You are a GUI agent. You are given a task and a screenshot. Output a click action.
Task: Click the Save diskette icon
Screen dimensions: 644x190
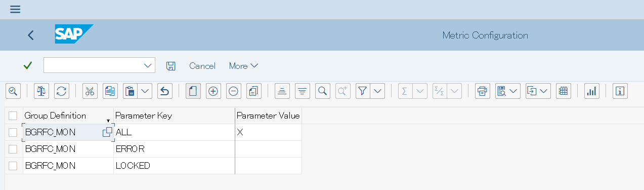click(171, 66)
